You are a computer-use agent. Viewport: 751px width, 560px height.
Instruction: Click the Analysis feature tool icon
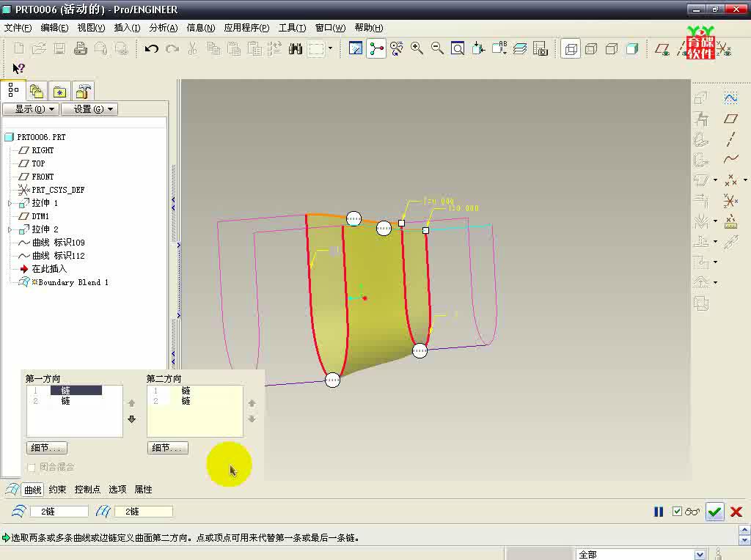[731, 221]
